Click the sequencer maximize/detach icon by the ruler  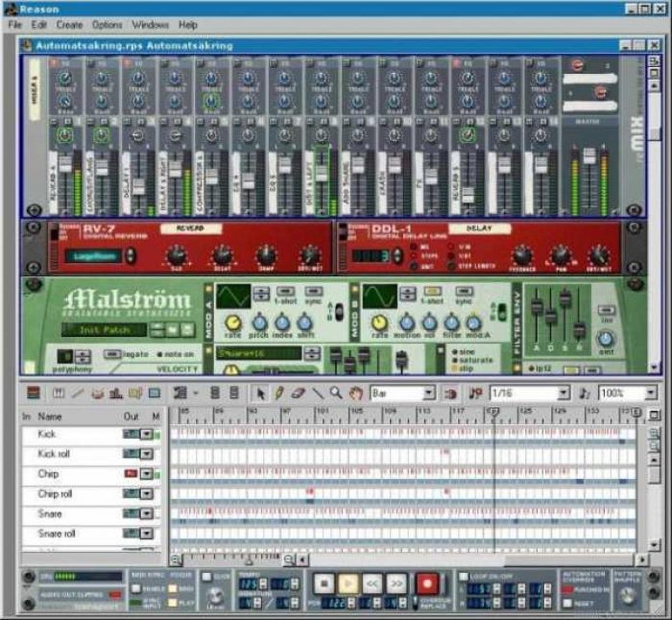click(x=654, y=415)
